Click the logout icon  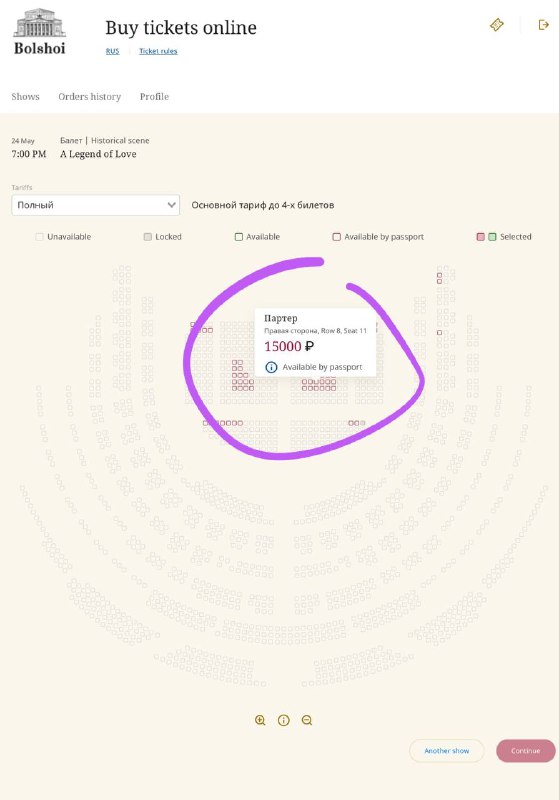[544, 24]
